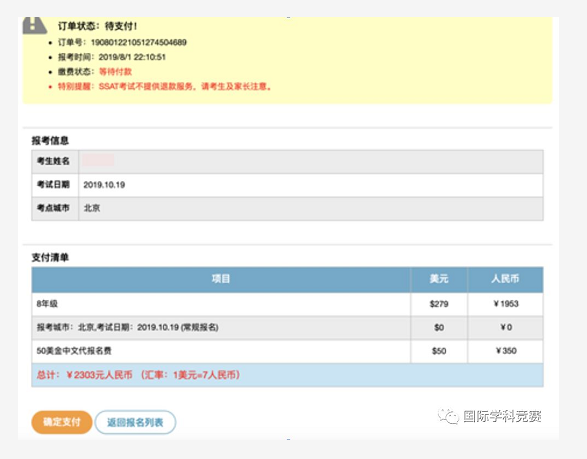Click the 支付清单 section heading
Image resolution: width=587 pixels, height=459 pixels.
click(50, 257)
